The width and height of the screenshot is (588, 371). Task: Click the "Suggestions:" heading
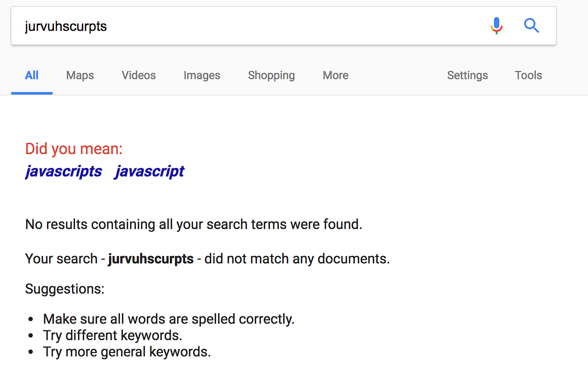coord(65,289)
